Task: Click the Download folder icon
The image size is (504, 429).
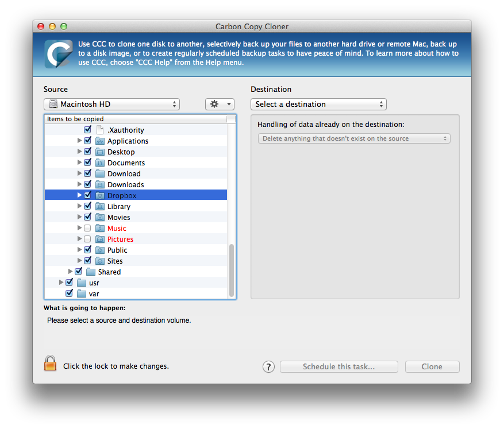Action: point(100,173)
